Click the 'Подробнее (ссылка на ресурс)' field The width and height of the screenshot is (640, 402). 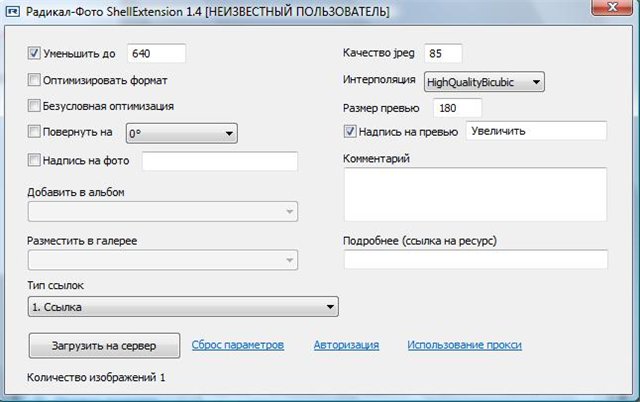click(x=476, y=260)
